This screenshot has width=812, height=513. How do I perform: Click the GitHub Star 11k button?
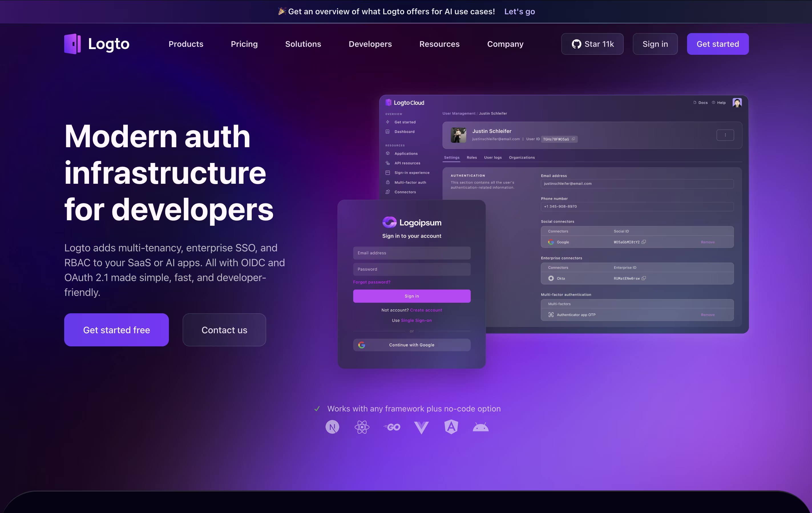(592, 44)
